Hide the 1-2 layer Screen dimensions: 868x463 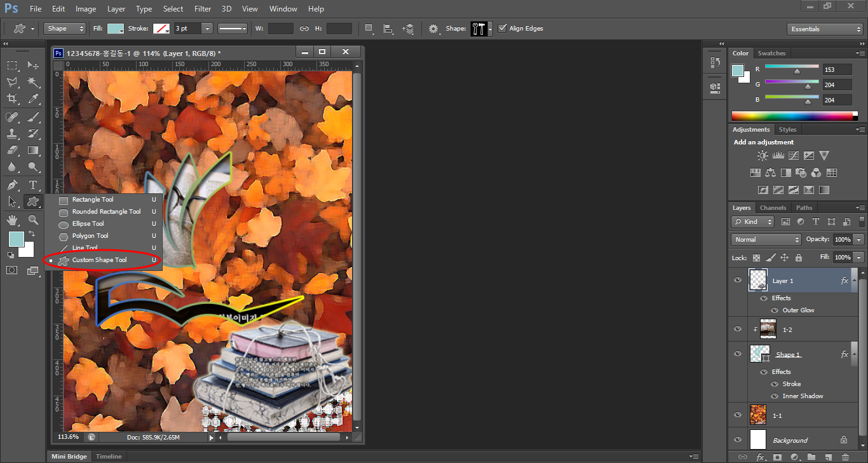738,329
